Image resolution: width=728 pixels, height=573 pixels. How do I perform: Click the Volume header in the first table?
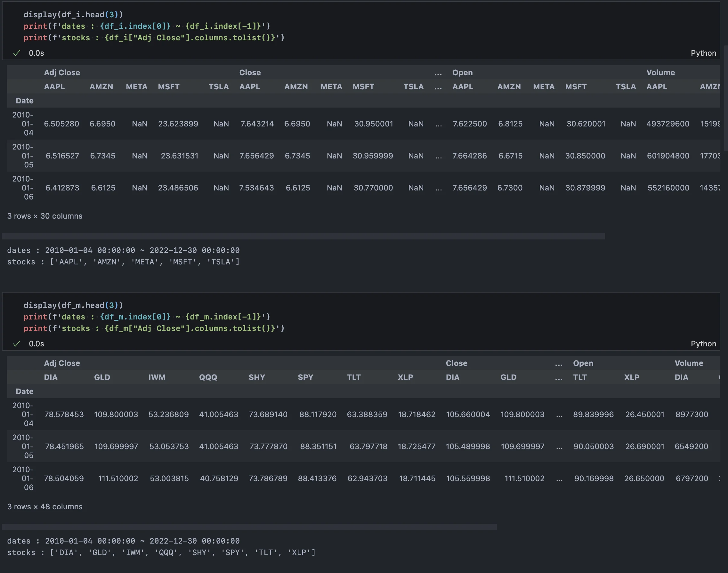(660, 72)
